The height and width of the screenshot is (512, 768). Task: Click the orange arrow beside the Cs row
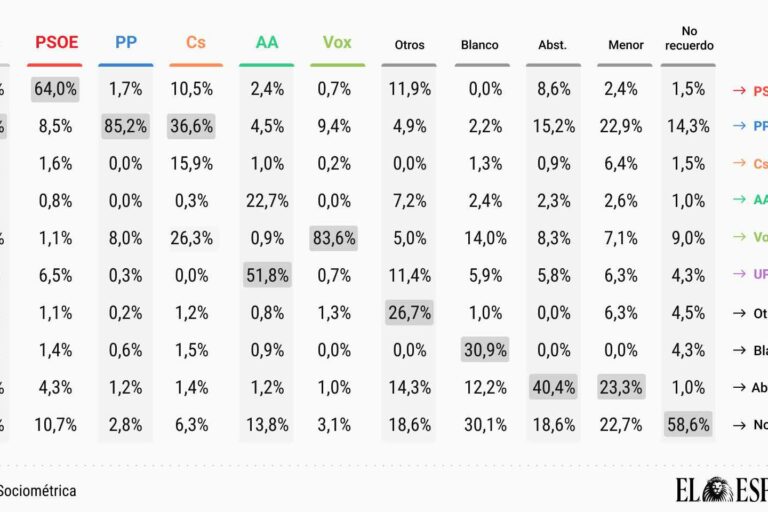[740, 164]
